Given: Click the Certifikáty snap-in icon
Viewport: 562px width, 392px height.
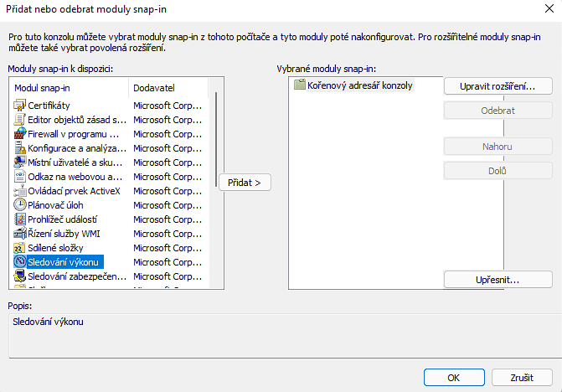Looking at the screenshot, I should [x=20, y=106].
